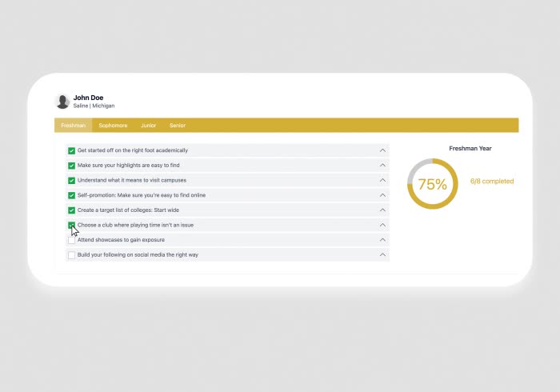Uncheck 'Self-promotion: Make sure you're easy to find online'

point(71,196)
